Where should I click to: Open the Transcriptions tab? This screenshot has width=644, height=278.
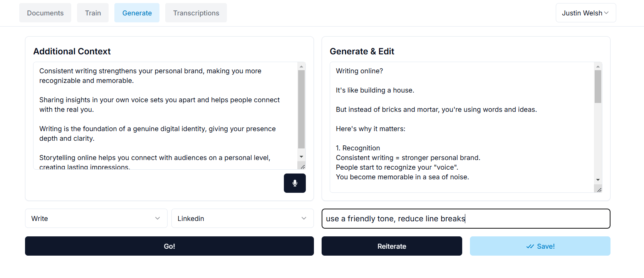click(x=196, y=13)
